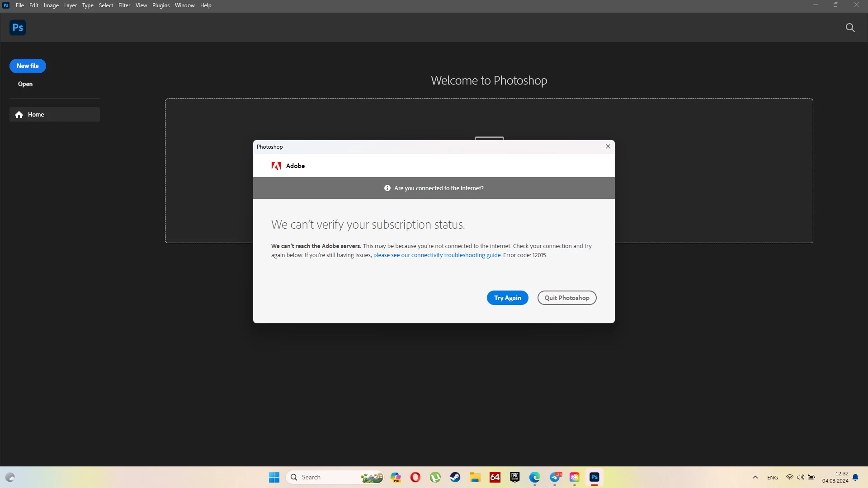
Task: Expand hidden system tray icons chevron
Action: pos(755,477)
